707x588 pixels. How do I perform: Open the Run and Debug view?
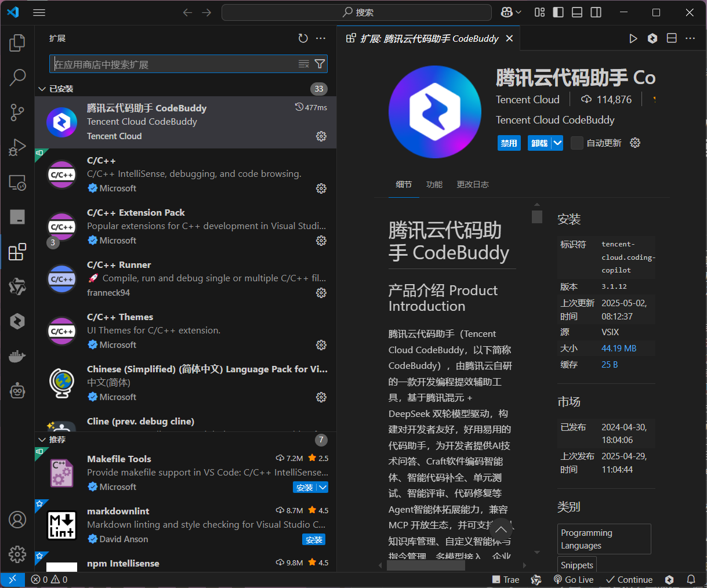(17, 147)
